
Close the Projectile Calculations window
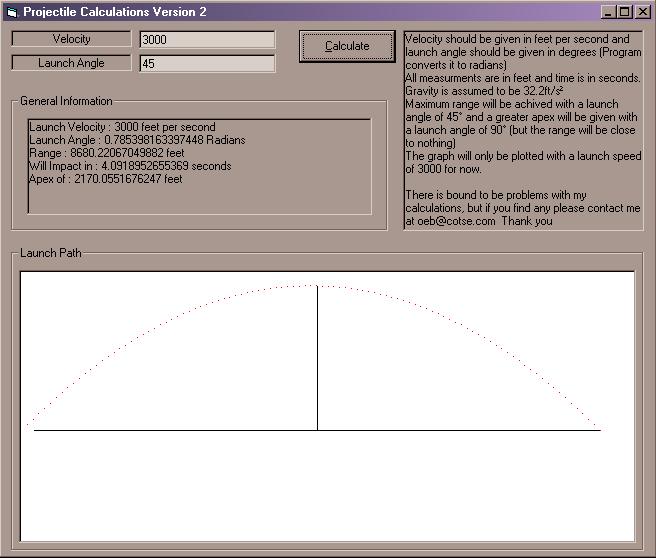(640, 12)
